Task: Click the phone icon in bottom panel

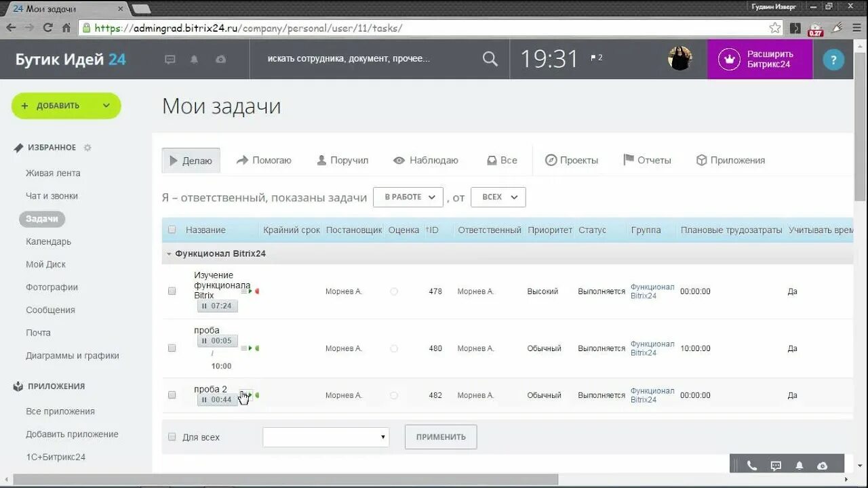Action: pyautogui.click(x=751, y=465)
